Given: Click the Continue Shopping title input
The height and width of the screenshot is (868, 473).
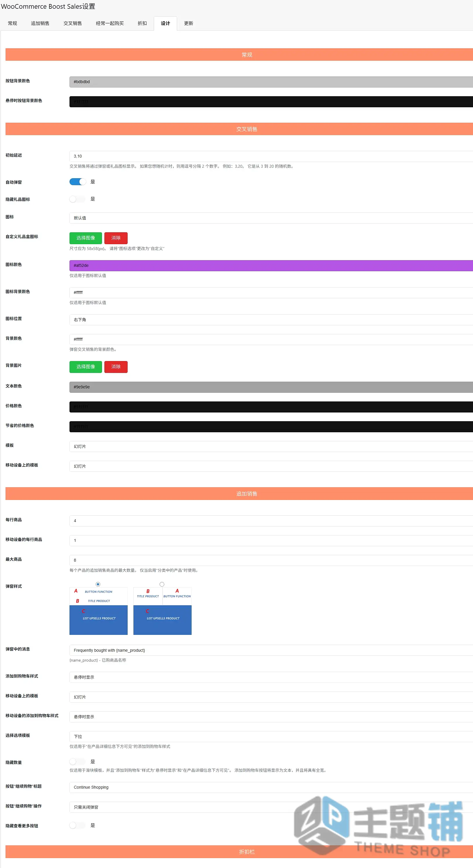Looking at the screenshot, I should tap(271, 788).
